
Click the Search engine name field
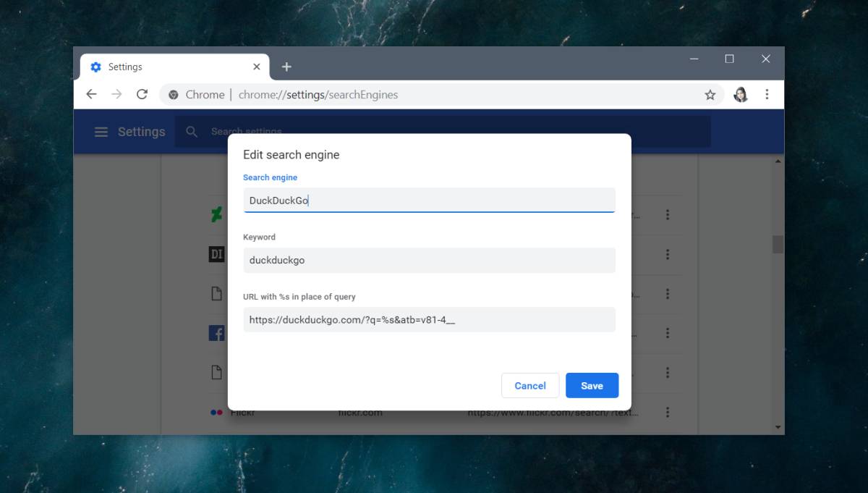(x=429, y=201)
